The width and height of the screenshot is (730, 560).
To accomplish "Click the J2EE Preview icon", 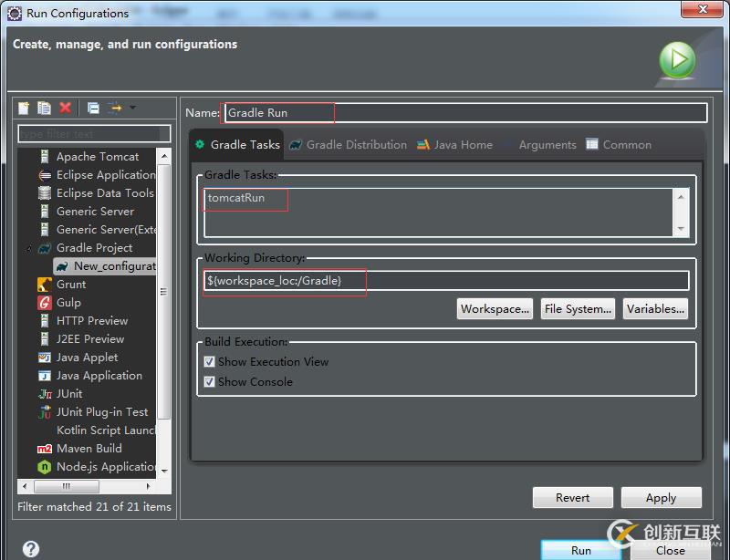I will (x=45, y=339).
